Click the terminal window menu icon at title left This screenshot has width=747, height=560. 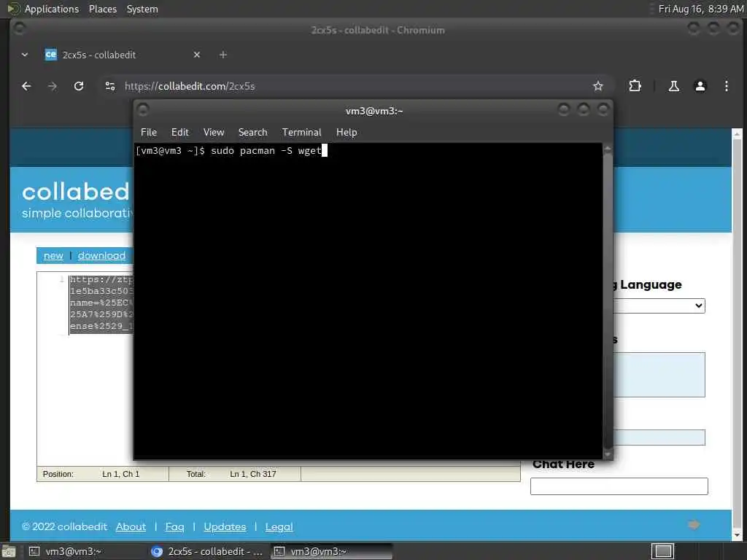tap(143, 111)
